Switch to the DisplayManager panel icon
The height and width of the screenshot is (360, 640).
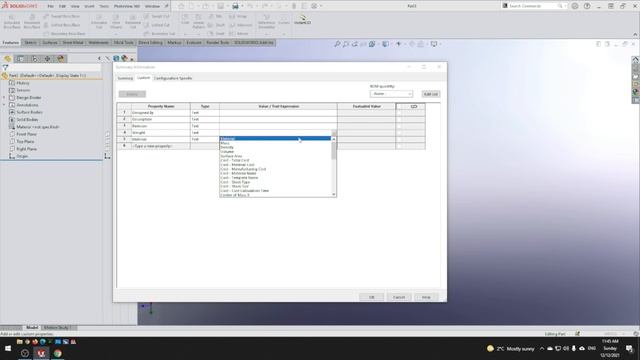tap(61, 59)
